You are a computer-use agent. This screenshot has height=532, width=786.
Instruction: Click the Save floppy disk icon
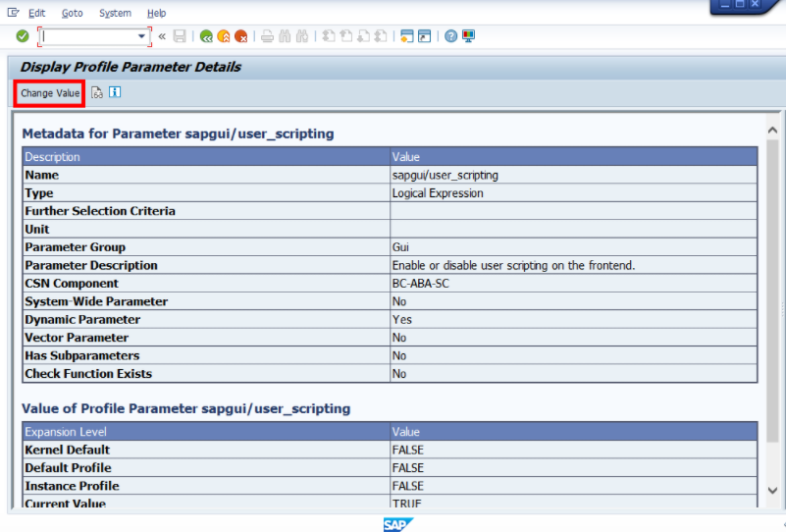click(x=180, y=36)
